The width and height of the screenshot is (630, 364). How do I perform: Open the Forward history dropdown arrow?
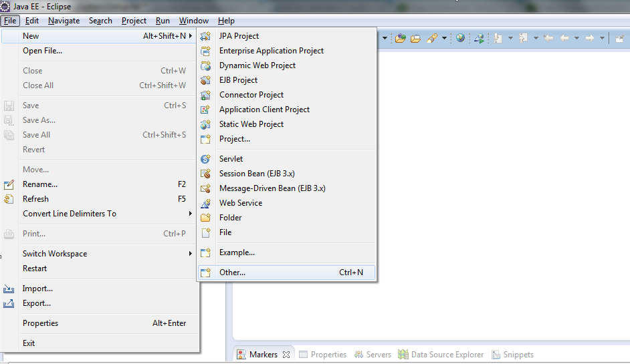(602, 39)
